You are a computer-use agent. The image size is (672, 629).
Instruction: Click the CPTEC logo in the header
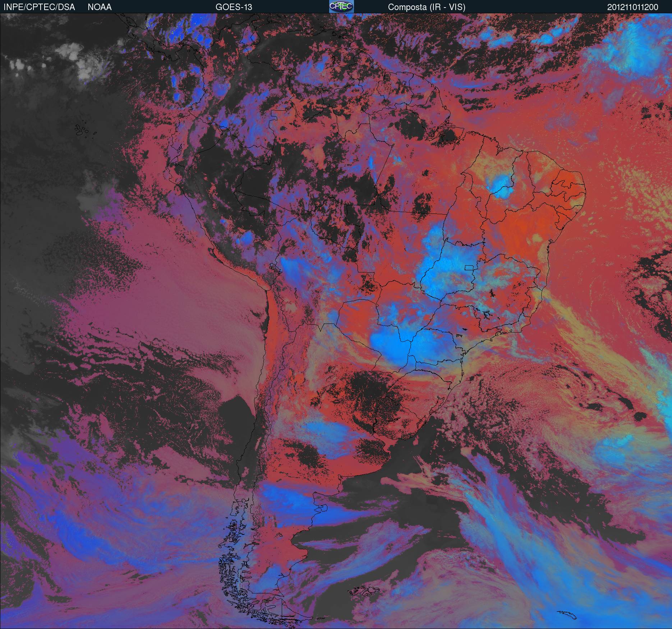tap(341, 6)
